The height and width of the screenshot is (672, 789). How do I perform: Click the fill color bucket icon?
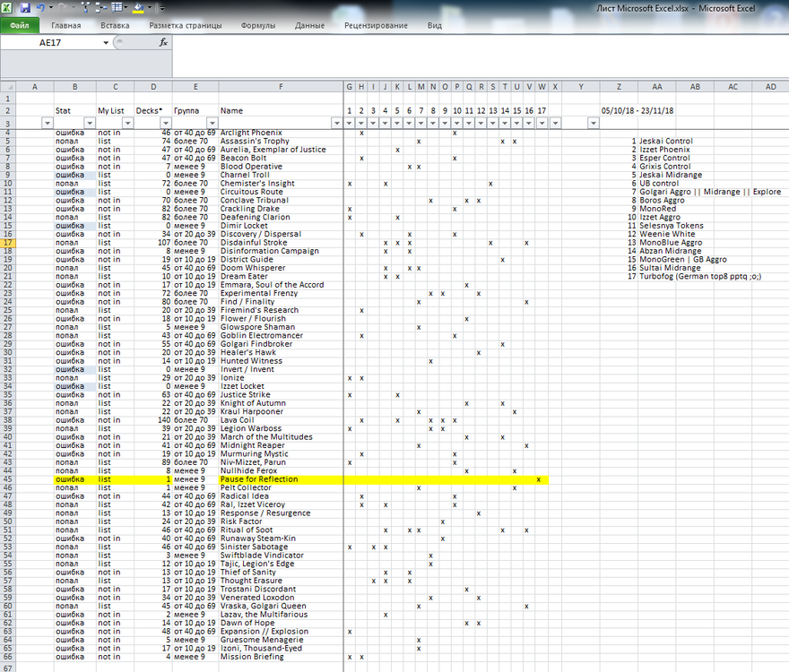[x=138, y=7]
